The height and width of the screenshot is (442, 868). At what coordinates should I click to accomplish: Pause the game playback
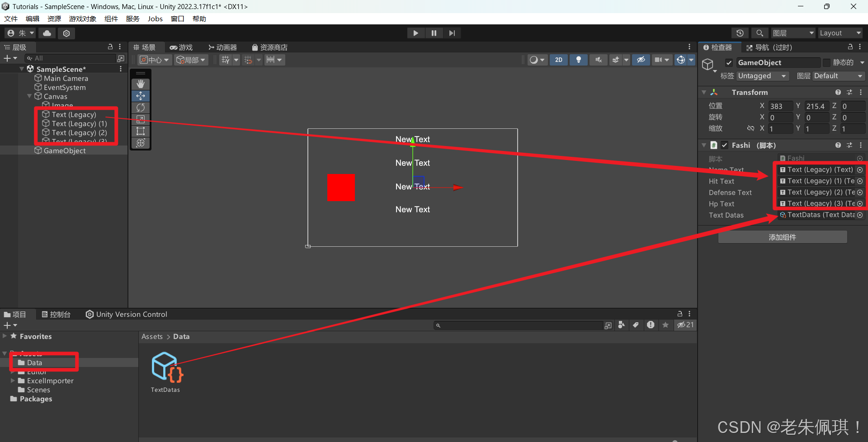[x=434, y=33]
